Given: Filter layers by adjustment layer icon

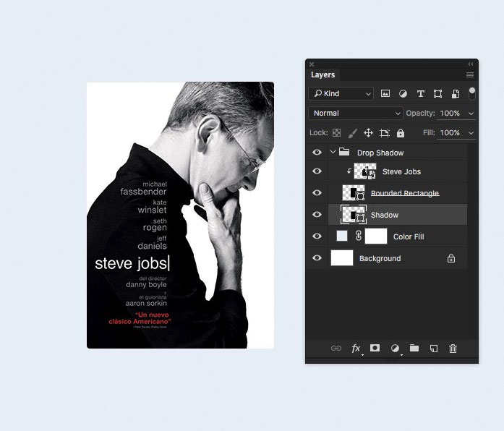Looking at the screenshot, I should (x=403, y=93).
